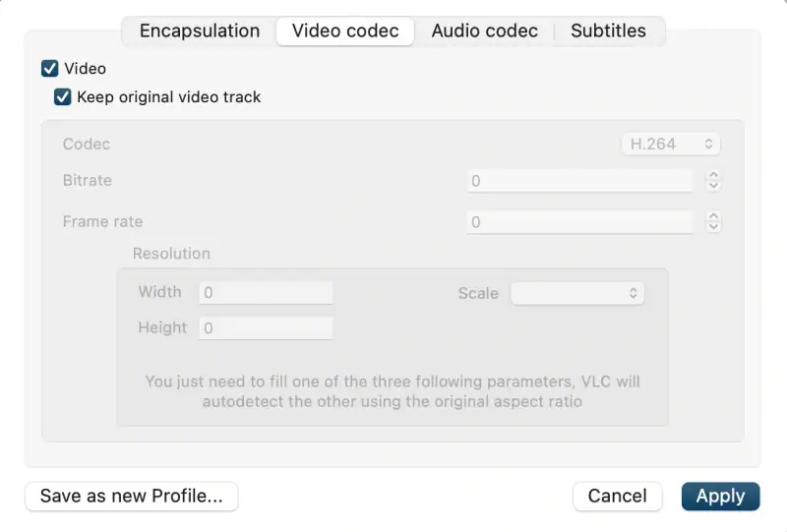Cancel the profile changes
The image size is (787, 532).
618,496
